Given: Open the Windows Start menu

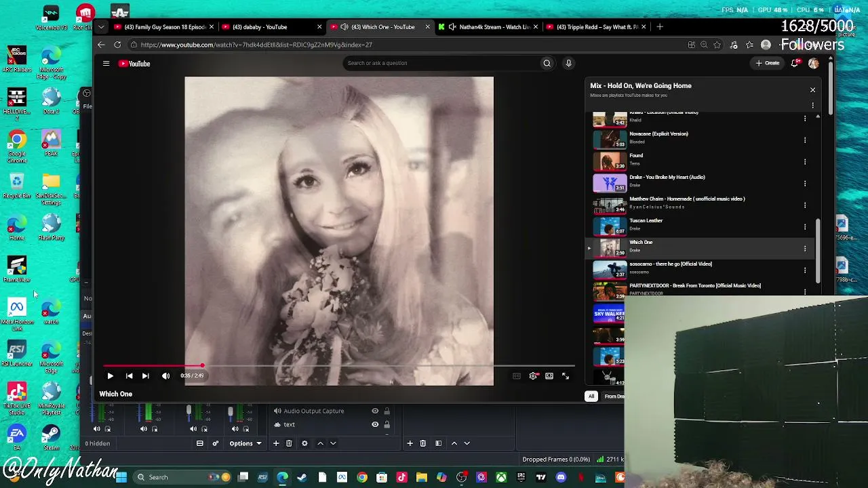Looking at the screenshot, I should pos(121,477).
